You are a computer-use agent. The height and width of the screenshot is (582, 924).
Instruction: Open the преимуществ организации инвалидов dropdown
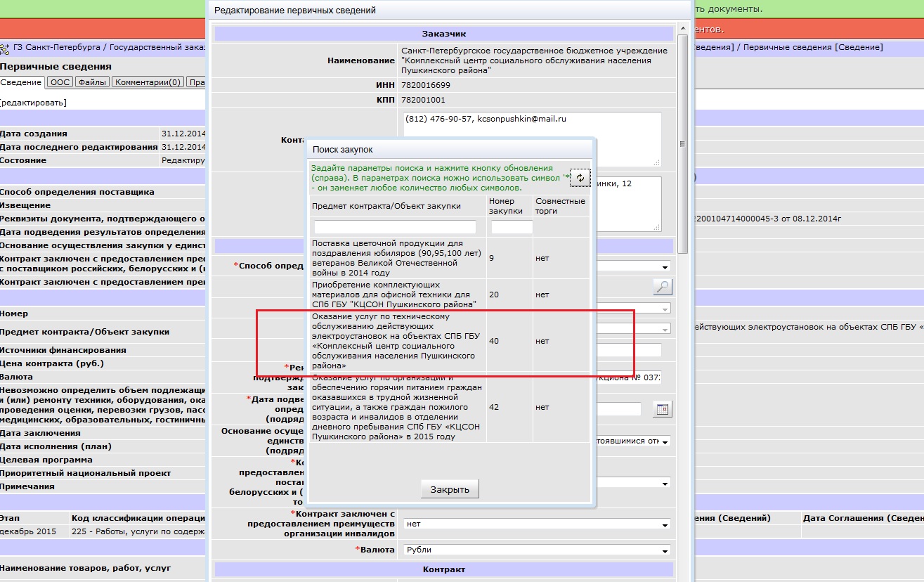(537, 524)
